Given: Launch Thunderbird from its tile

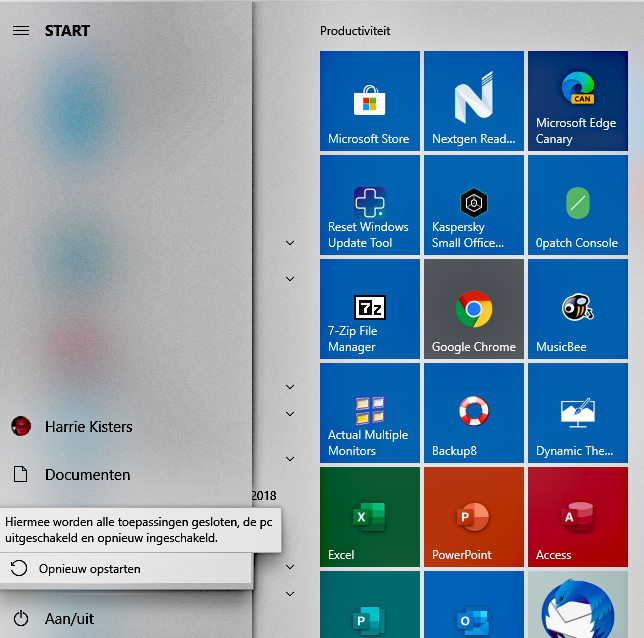Looking at the screenshot, I should click(577, 604).
